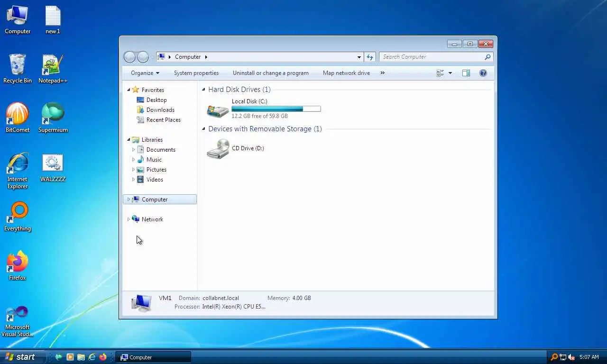Select Computer in the navigation pane
607x364 pixels.
(160, 200)
